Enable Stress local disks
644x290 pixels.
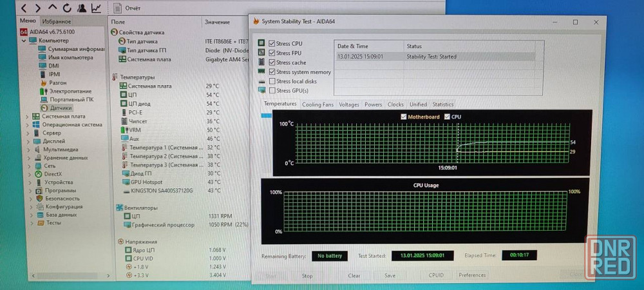(272, 81)
